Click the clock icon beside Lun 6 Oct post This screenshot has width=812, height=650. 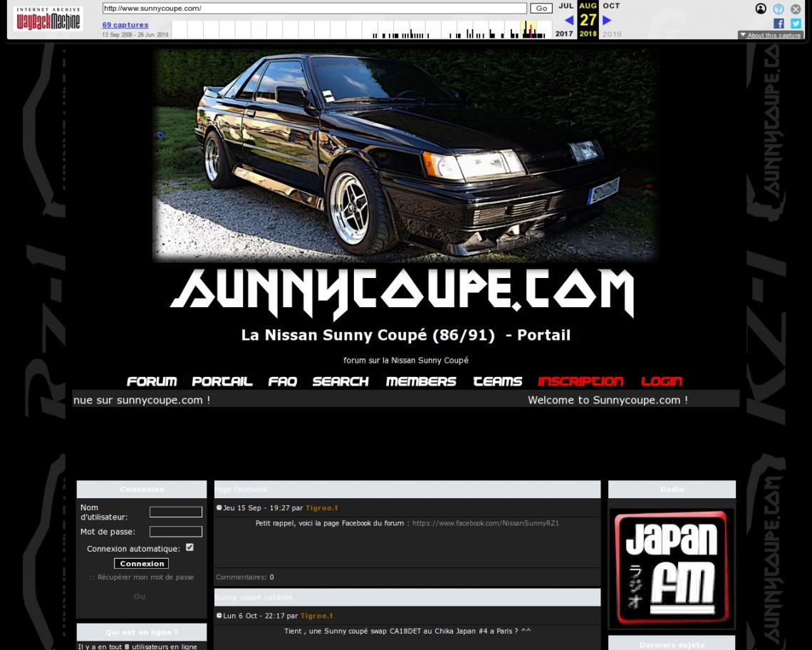coord(219,615)
